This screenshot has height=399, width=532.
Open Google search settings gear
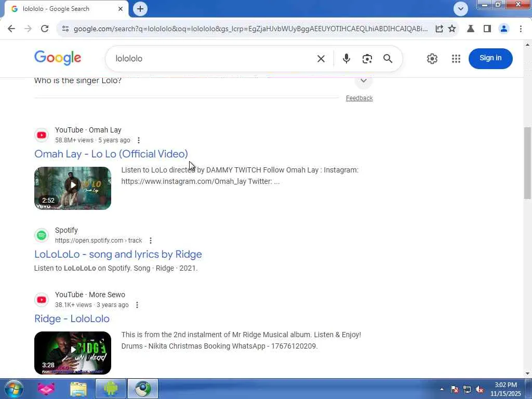[432, 59]
